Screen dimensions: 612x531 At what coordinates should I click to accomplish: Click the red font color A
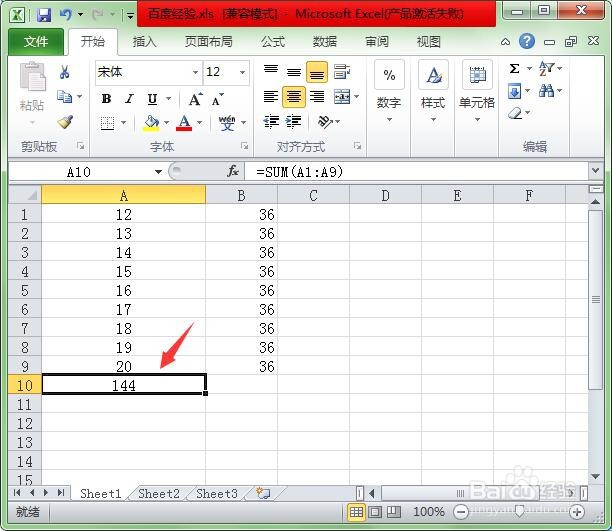[x=184, y=123]
